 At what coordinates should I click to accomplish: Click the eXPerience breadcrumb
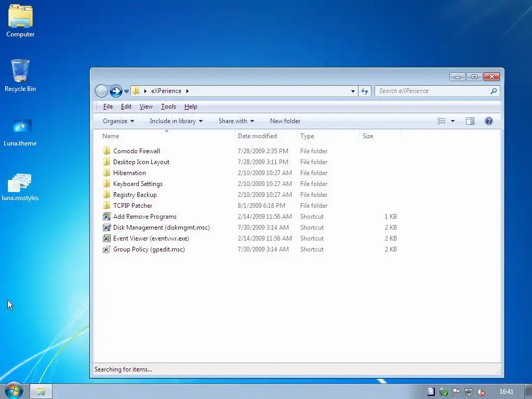point(166,91)
